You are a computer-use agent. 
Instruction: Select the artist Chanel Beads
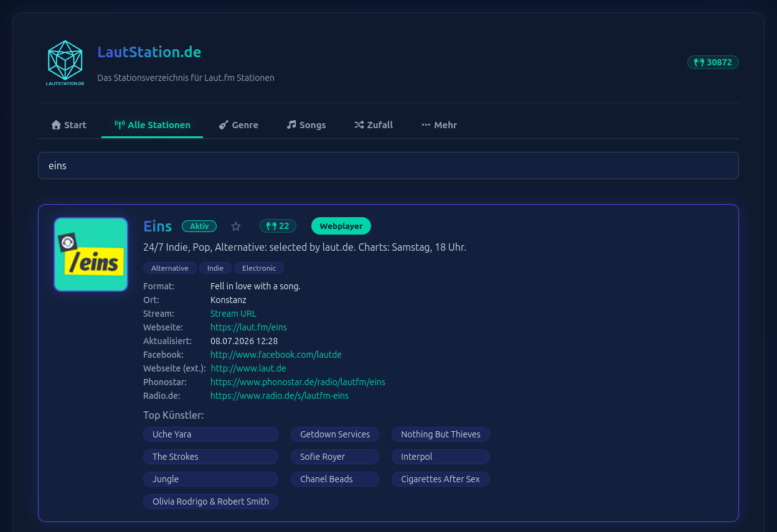tap(335, 479)
